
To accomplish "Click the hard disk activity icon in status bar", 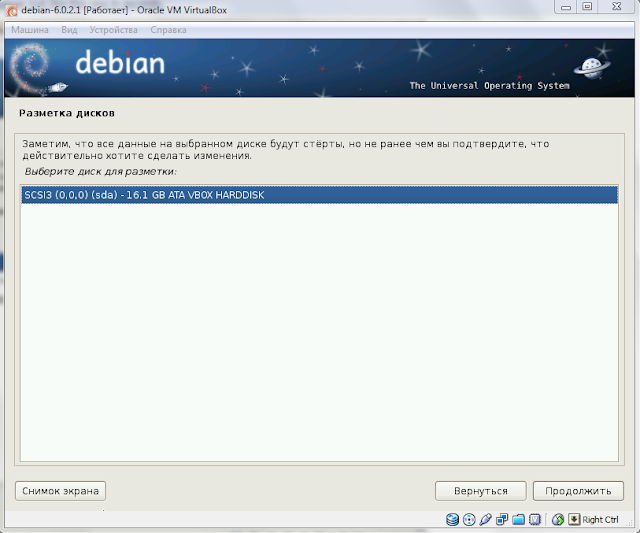I will (452, 519).
